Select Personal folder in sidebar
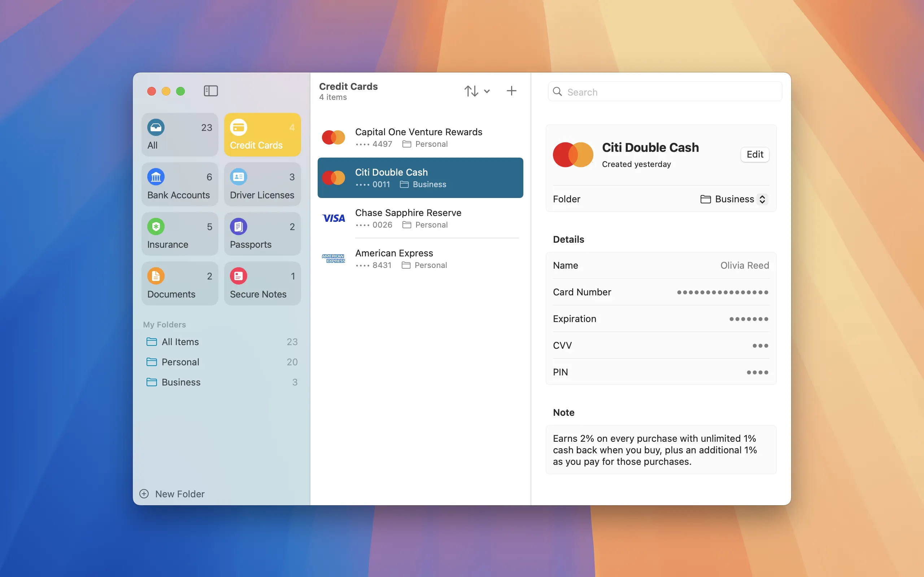Image resolution: width=924 pixels, height=577 pixels. coord(180,362)
